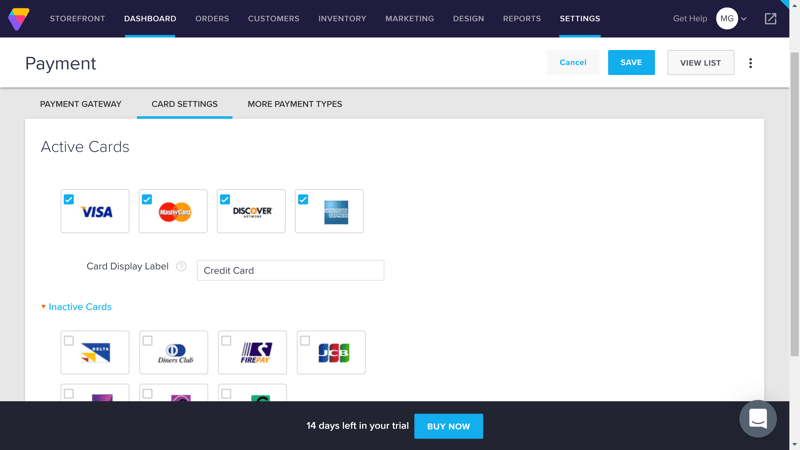Image resolution: width=800 pixels, height=450 pixels.
Task: Click the '14 days left in your trial' text
Action: [358, 426]
